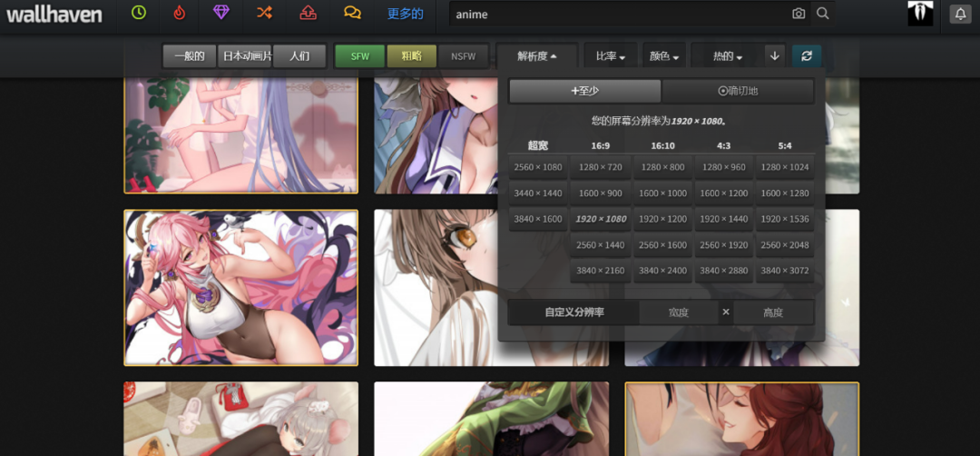Choose resolution 1280 × 1024
Image resolution: width=980 pixels, height=456 pixels.
(x=785, y=168)
